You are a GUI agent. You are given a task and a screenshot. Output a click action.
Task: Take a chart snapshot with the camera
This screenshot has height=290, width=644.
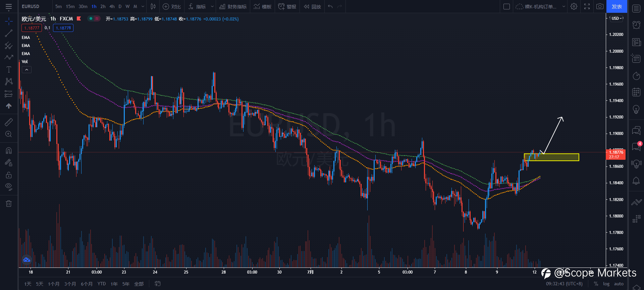point(600,6)
